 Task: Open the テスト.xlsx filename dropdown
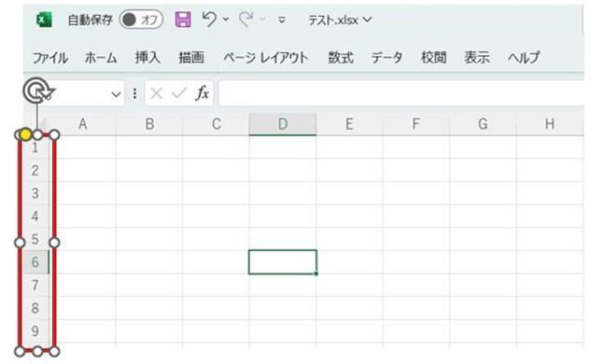[x=340, y=20]
